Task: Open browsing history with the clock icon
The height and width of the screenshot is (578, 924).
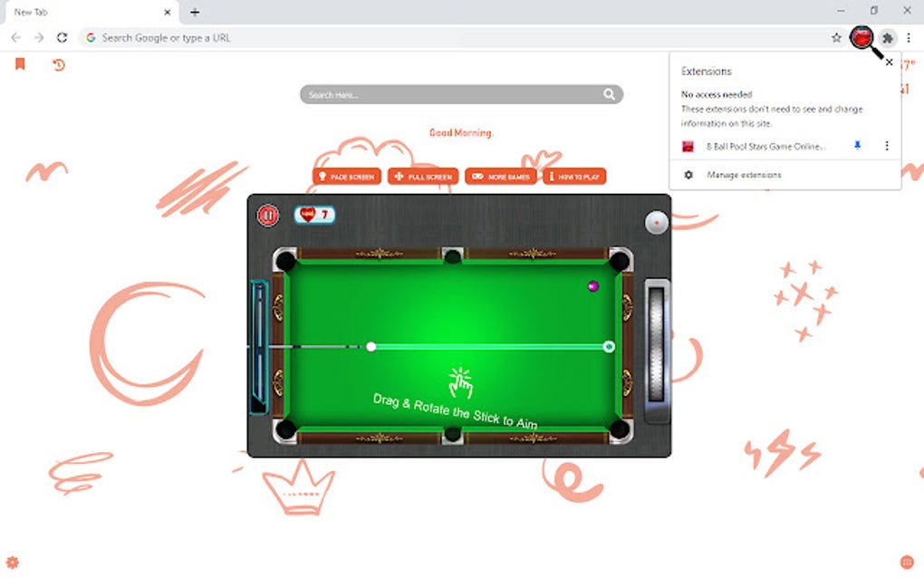Action: pos(58,64)
